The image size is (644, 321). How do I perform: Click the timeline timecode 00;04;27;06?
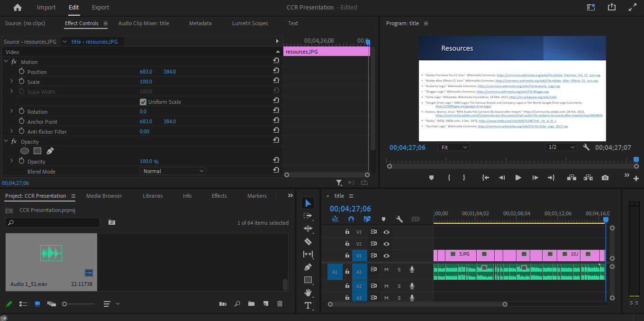coord(350,209)
